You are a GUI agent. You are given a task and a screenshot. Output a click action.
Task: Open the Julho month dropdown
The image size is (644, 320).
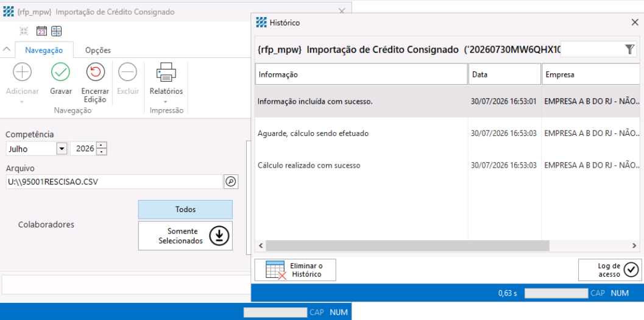coord(62,149)
